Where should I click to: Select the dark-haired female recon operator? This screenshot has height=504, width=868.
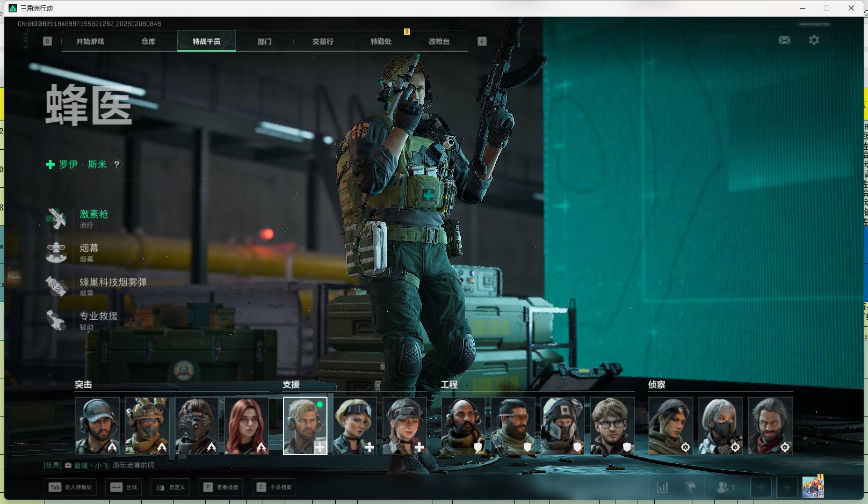[671, 426]
